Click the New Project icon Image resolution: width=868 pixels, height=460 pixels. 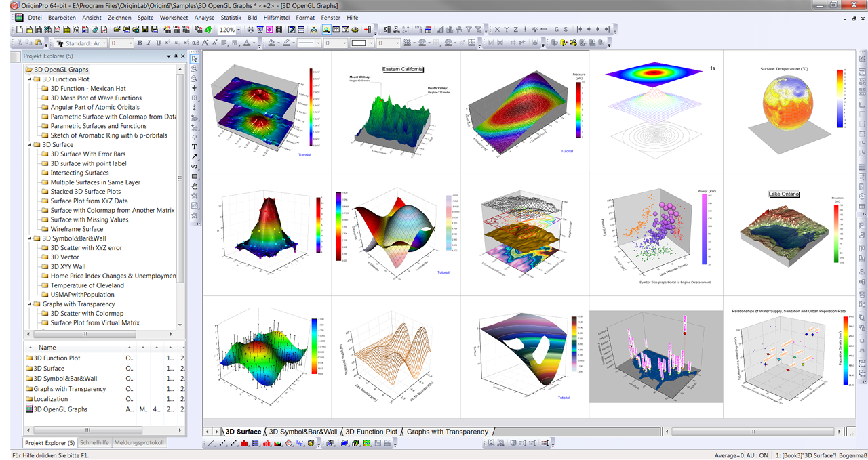pyautogui.click(x=20, y=30)
